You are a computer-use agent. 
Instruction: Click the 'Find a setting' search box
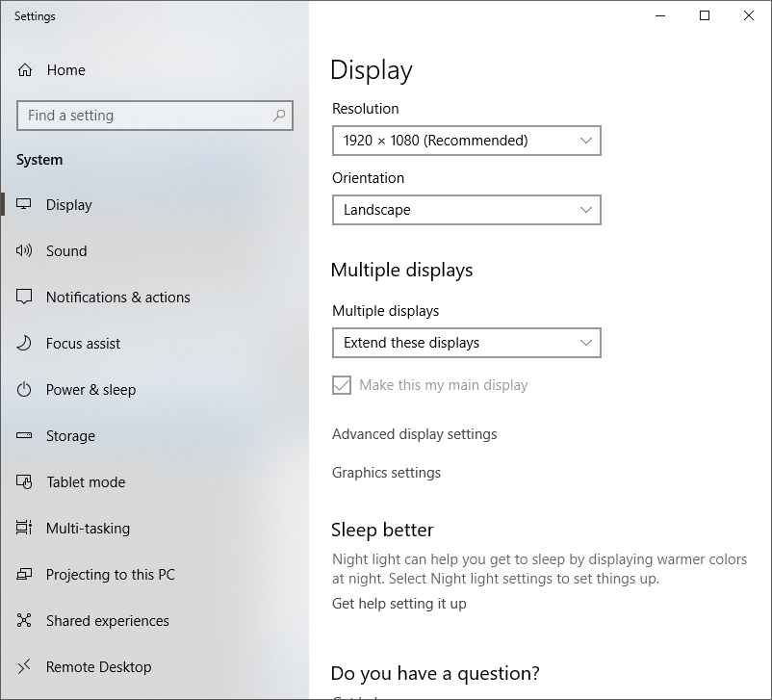coord(144,116)
